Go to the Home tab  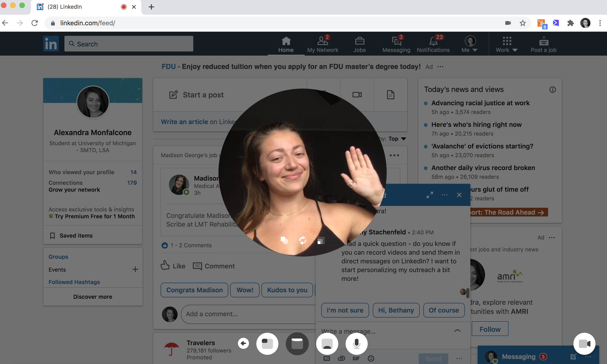[x=286, y=44]
